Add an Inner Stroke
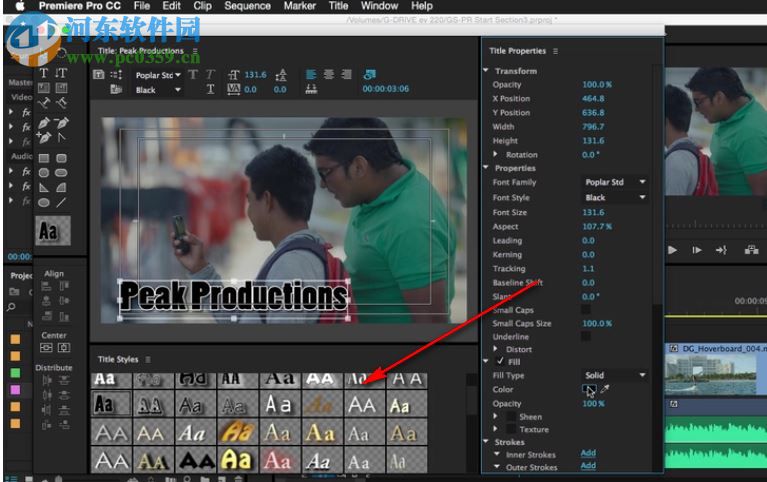This screenshot has width=767, height=482. coord(588,454)
